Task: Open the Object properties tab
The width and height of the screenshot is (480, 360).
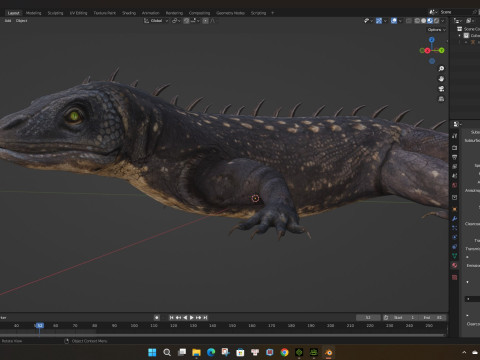Action: 454,209
